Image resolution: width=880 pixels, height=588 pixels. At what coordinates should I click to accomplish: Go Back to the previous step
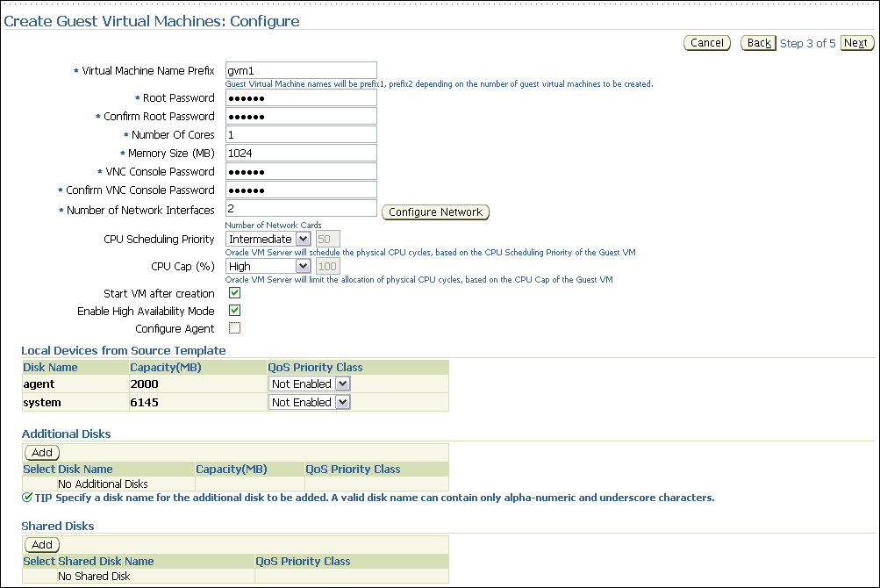[x=758, y=43]
